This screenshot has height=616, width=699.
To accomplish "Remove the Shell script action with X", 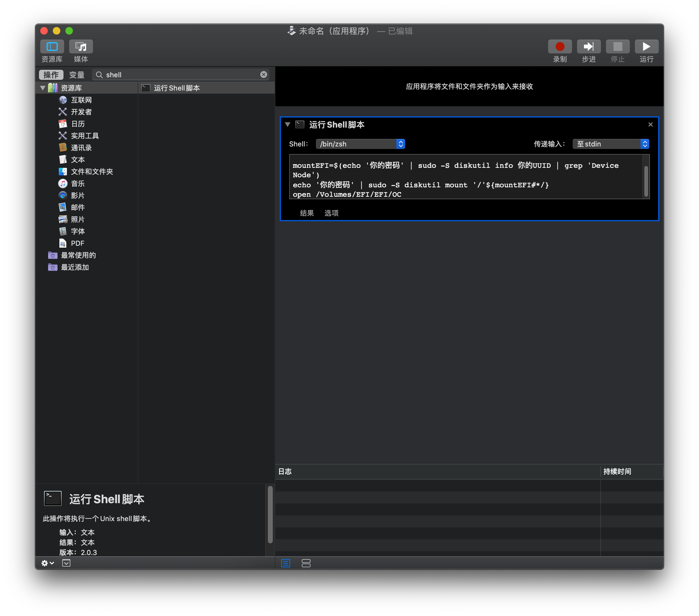I will point(650,124).
